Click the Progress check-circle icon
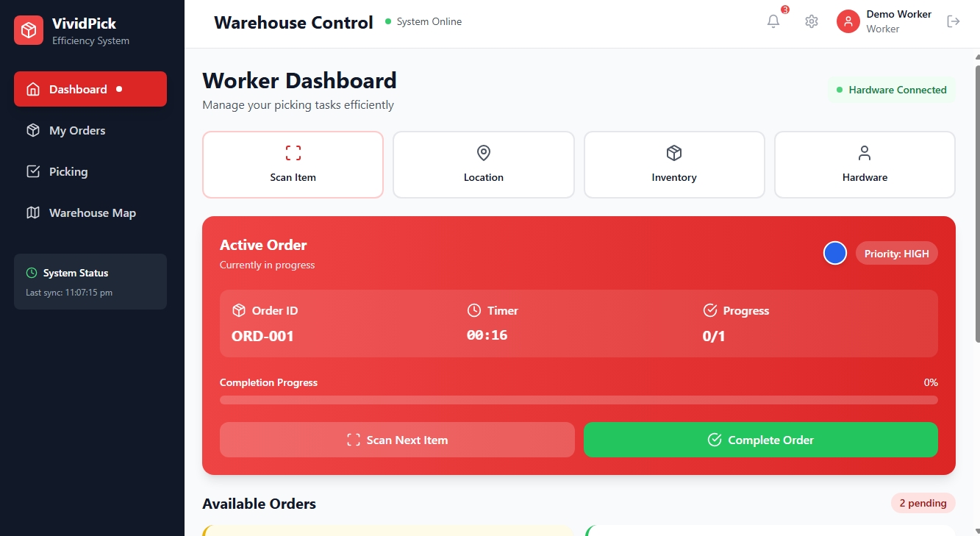 tap(710, 310)
